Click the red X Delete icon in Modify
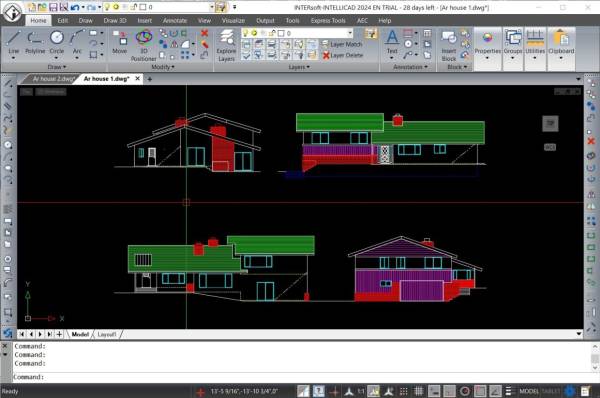 tap(204, 33)
